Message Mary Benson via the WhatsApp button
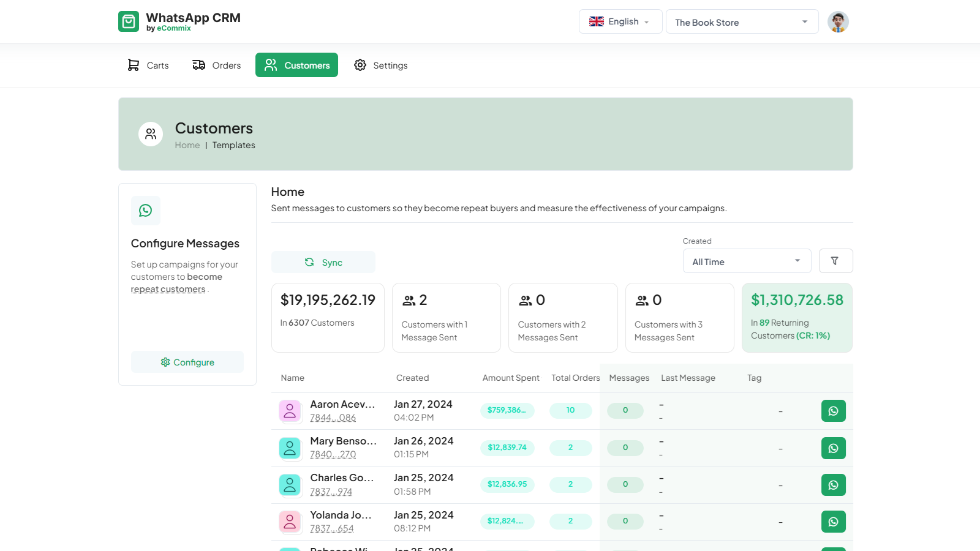980x551 pixels. point(833,448)
